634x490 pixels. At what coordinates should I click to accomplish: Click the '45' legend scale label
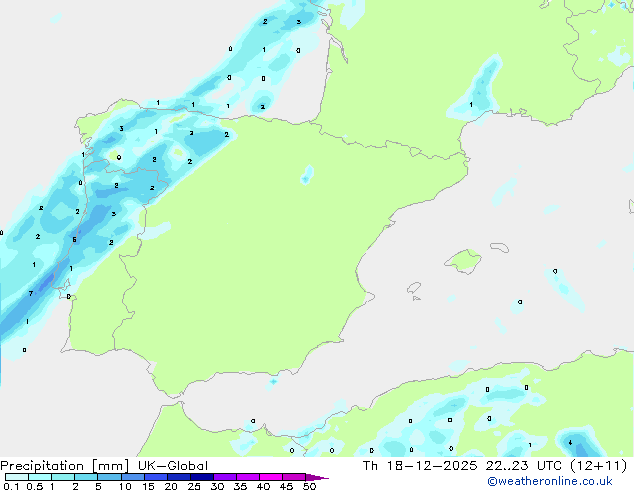coord(286,486)
